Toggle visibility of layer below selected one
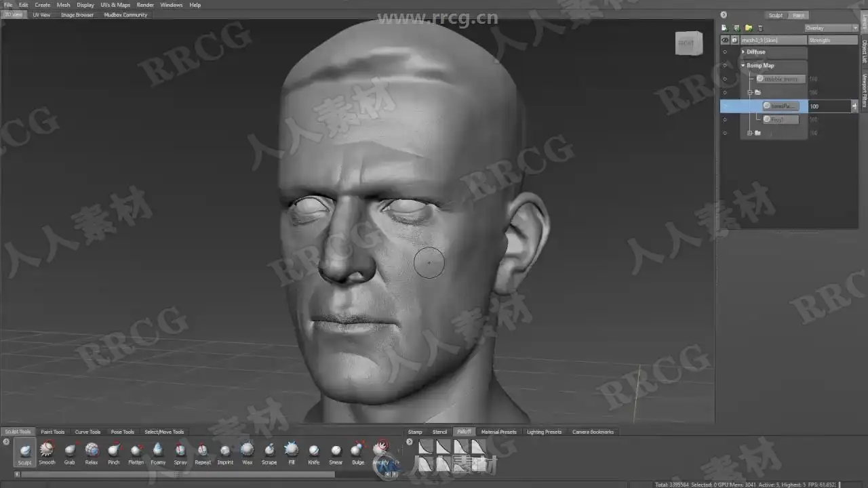868x488 pixels. click(724, 119)
